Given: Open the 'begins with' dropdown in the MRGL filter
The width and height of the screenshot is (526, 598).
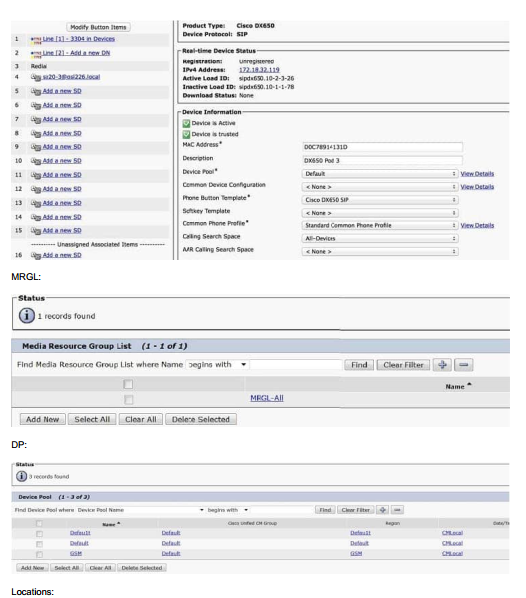Looking at the screenshot, I should point(217,365).
